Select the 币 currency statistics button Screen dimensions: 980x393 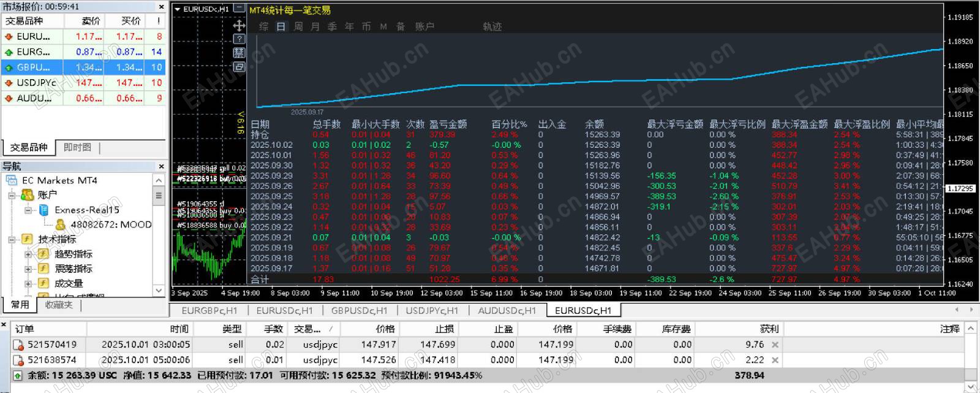(x=367, y=26)
